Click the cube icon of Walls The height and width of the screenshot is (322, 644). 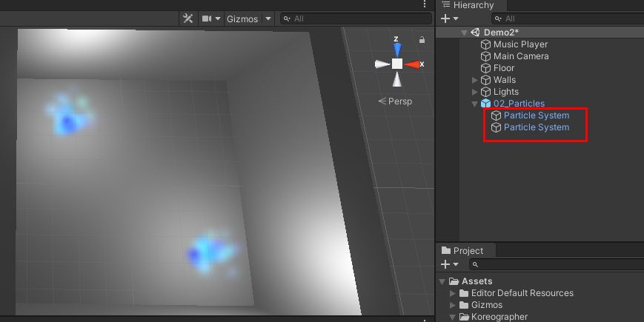(485, 80)
